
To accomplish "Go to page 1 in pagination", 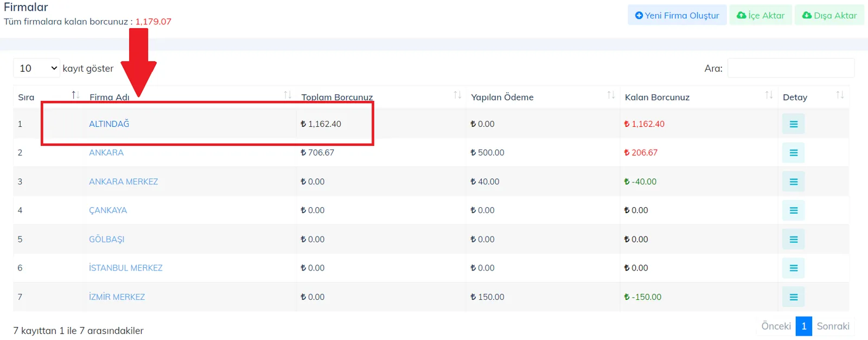I will point(804,326).
